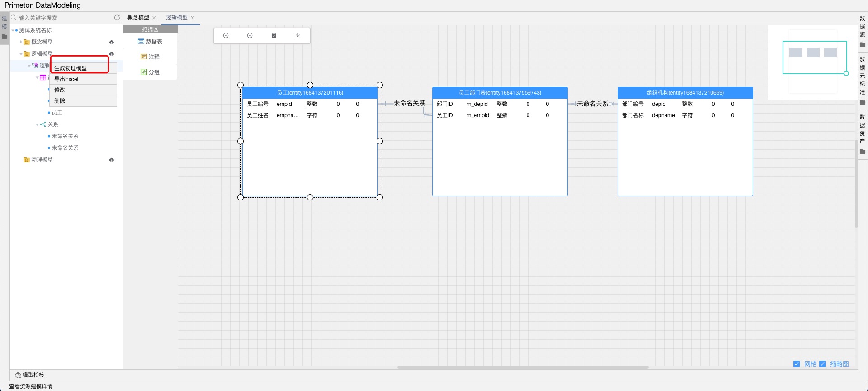Click the keyword search input field
This screenshot has width=868, height=391.
[x=63, y=18]
